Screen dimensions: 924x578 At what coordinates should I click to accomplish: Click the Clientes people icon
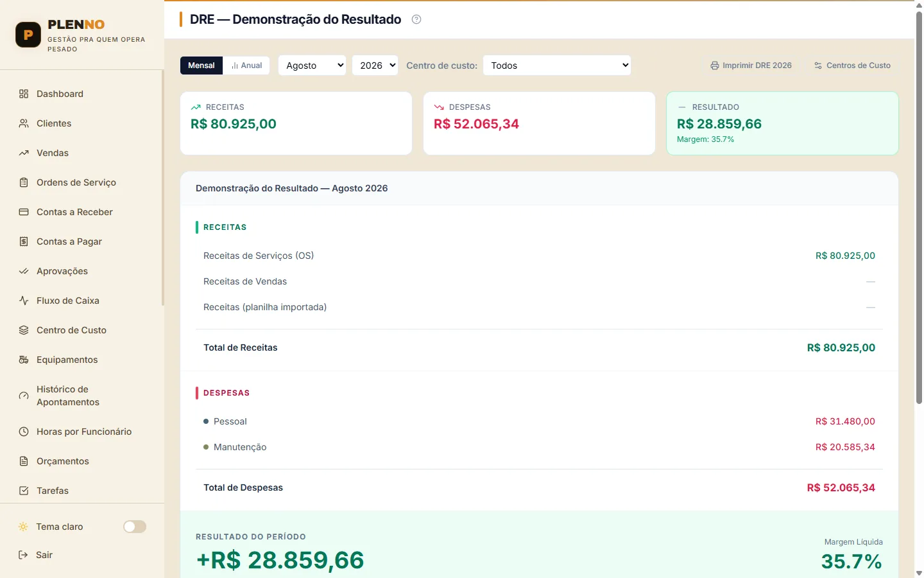[24, 123]
